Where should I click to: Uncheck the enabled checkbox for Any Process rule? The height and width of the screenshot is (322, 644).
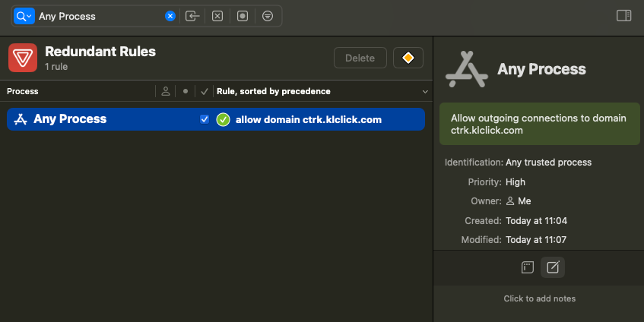(x=204, y=119)
